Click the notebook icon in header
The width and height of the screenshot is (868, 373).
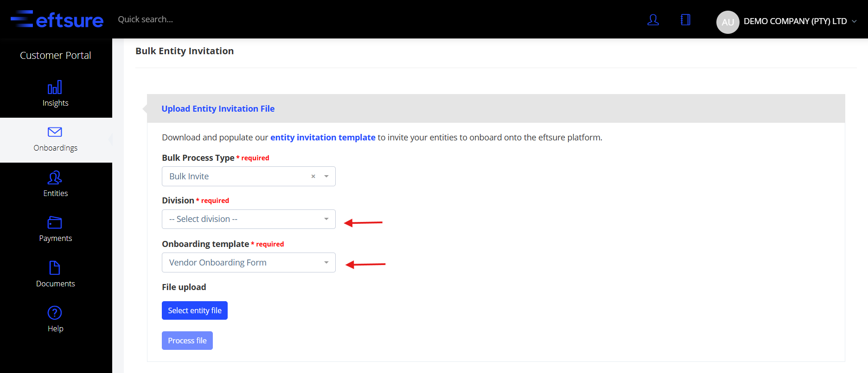click(x=685, y=20)
